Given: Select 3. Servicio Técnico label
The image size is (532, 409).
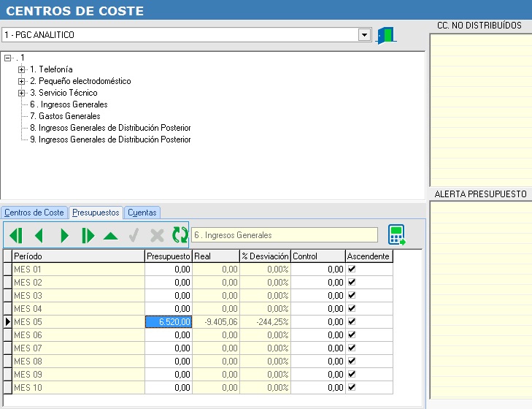Looking at the screenshot, I should (x=63, y=93).
